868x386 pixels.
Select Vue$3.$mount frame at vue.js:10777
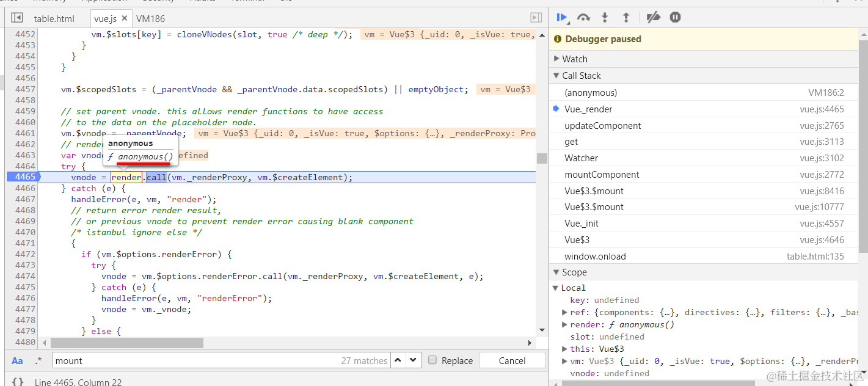[x=704, y=207]
